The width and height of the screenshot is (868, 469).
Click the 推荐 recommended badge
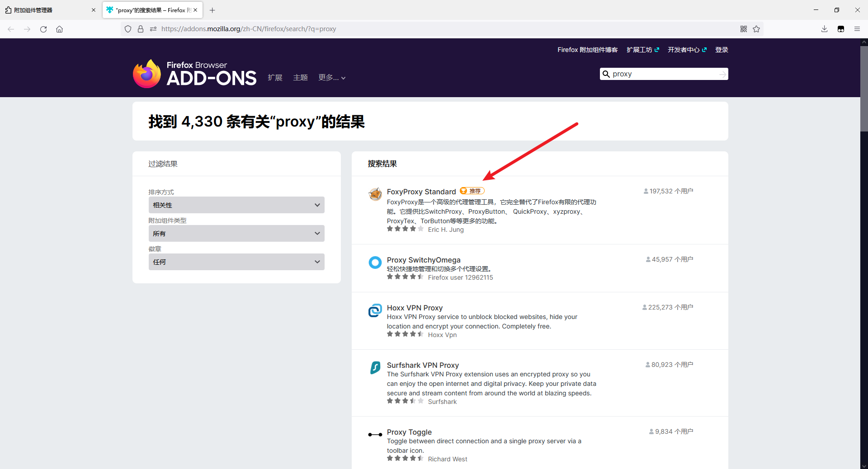472,191
